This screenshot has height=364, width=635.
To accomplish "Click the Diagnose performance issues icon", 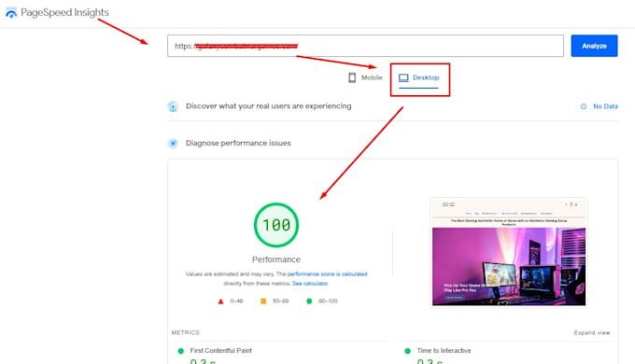I will click(x=173, y=144).
